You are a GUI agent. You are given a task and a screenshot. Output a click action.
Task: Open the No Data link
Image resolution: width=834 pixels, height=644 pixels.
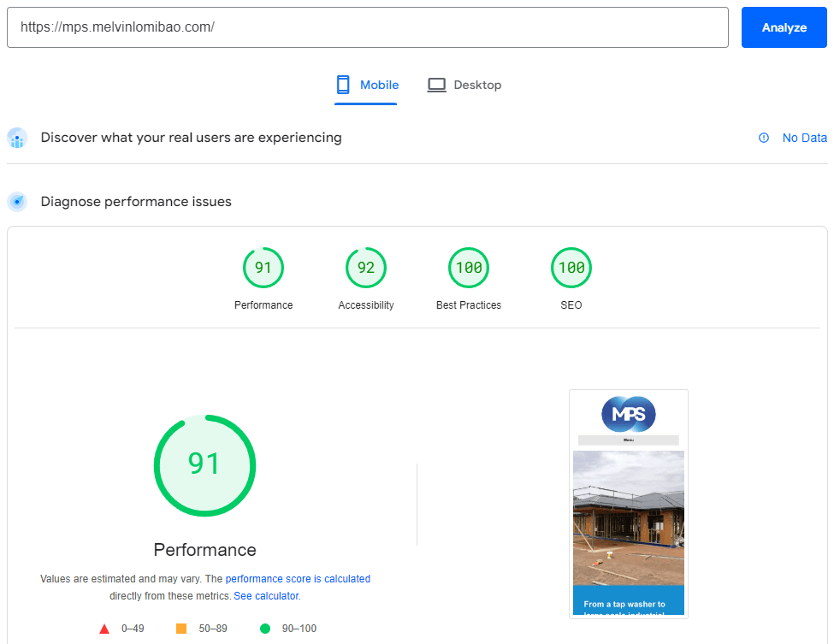coord(804,138)
